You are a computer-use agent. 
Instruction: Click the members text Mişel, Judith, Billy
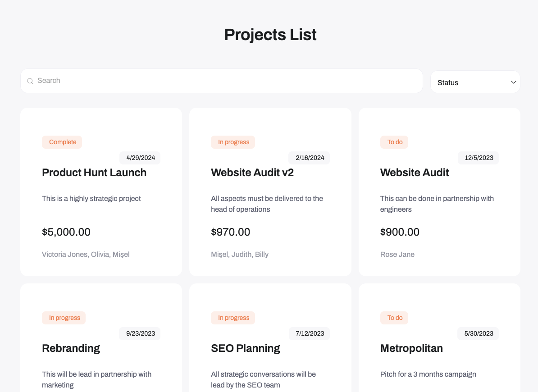[x=240, y=255]
